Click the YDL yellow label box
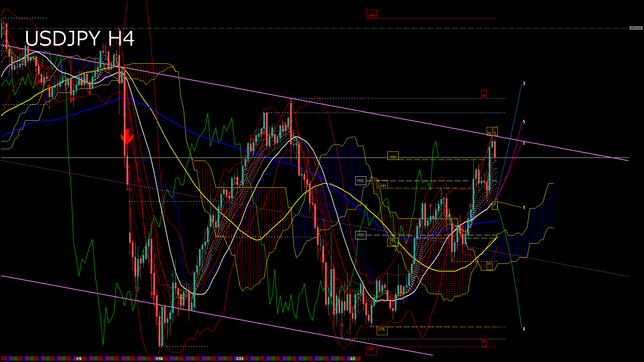 (393, 241)
